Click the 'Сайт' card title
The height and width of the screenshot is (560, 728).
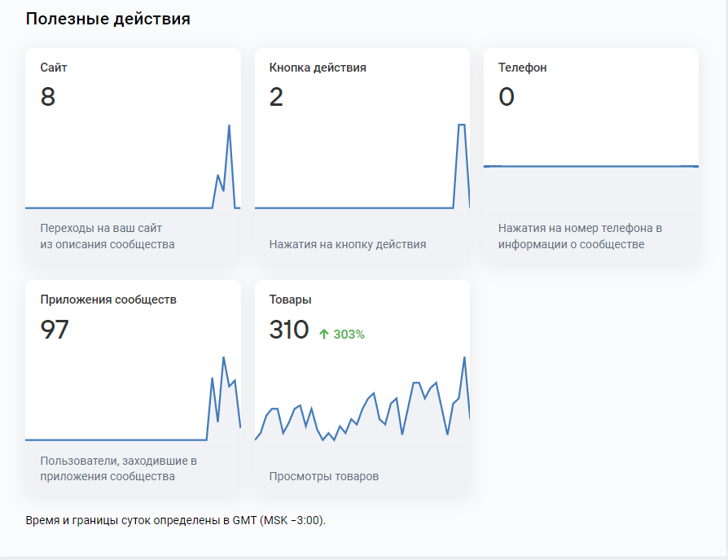54,68
